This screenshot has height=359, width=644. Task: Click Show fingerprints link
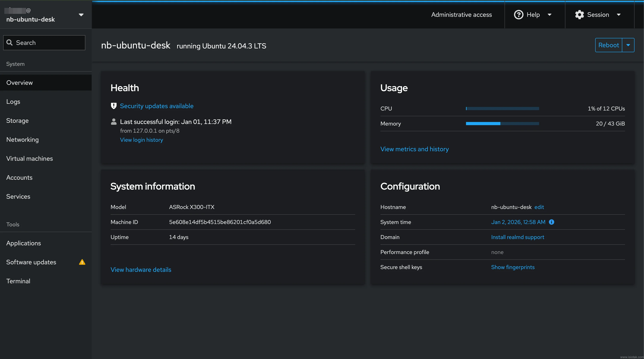tap(513, 267)
